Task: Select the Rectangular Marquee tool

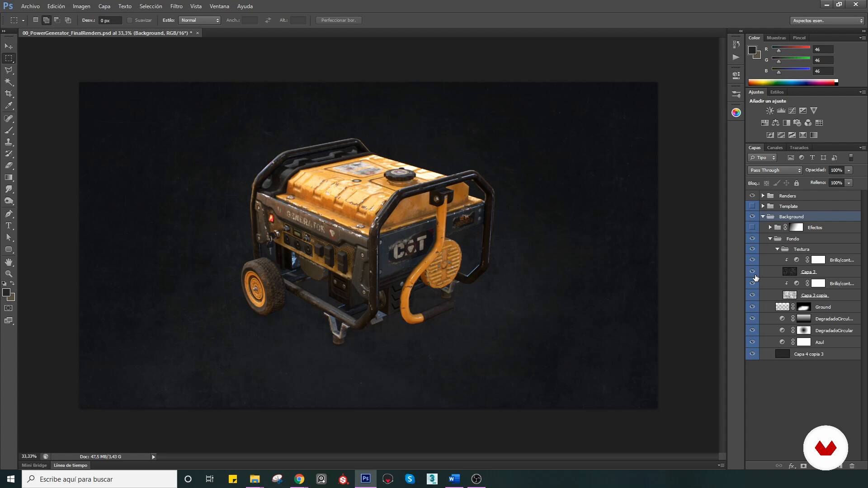Action: click(9, 58)
